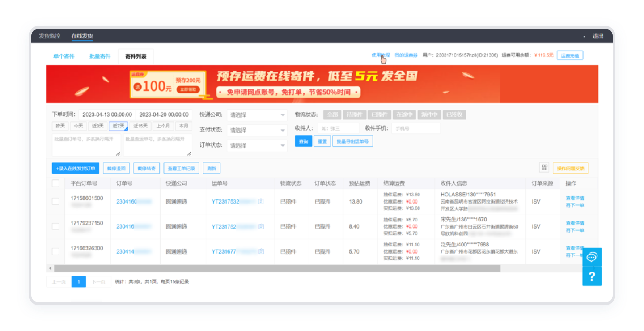Expand the 订单状态 dropdown
The image size is (644, 331).
(257, 145)
